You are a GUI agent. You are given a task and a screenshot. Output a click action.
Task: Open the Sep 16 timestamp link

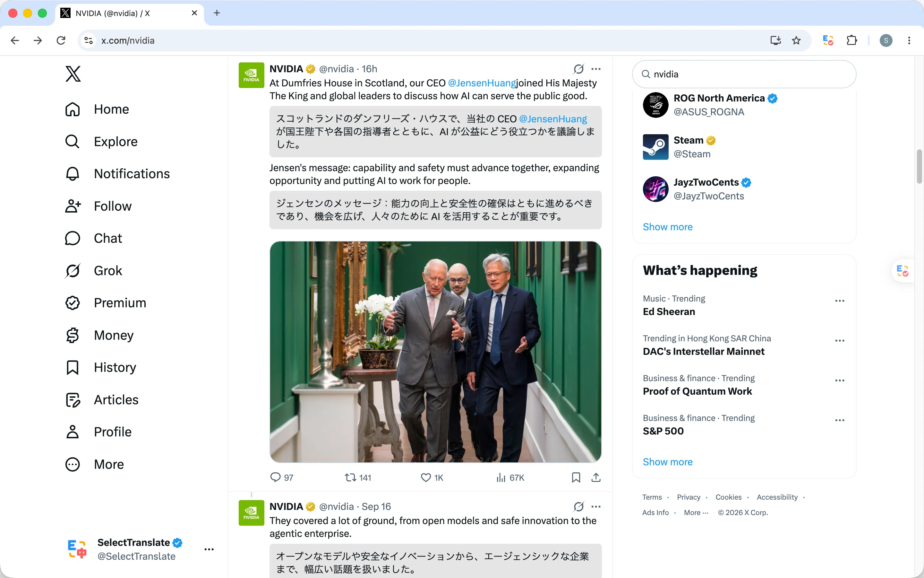click(376, 506)
